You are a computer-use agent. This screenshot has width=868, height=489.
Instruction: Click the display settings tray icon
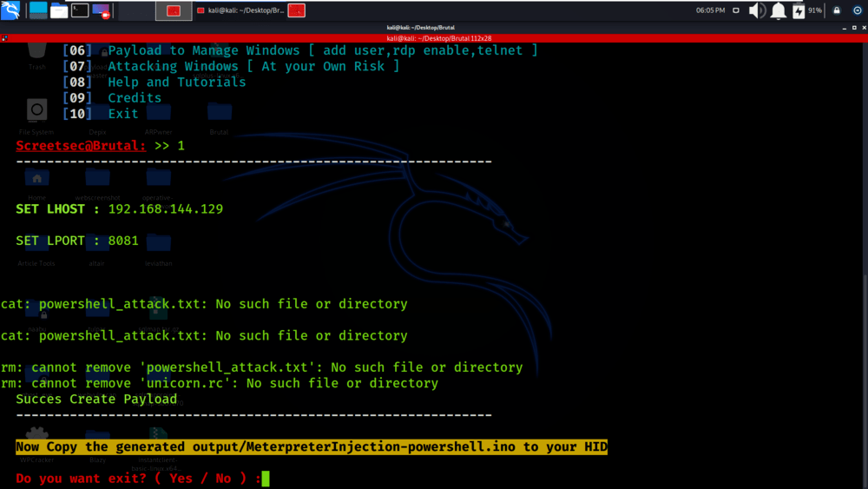[736, 10]
